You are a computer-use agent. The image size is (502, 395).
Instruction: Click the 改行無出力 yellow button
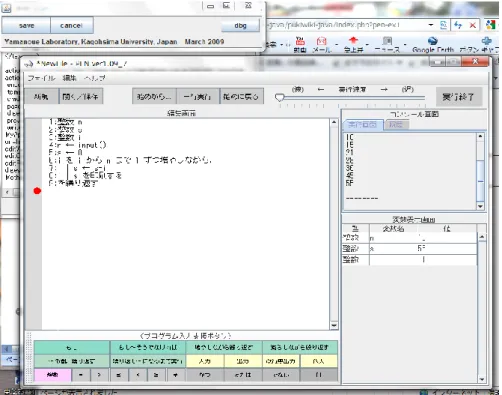click(x=281, y=361)
